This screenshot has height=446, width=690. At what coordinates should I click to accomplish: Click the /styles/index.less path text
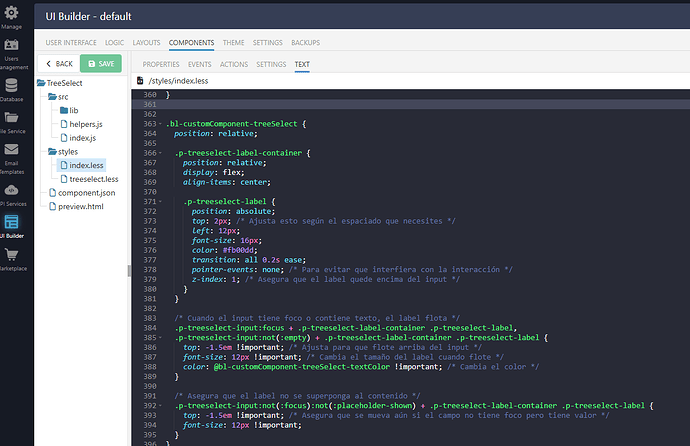(178, 81)
